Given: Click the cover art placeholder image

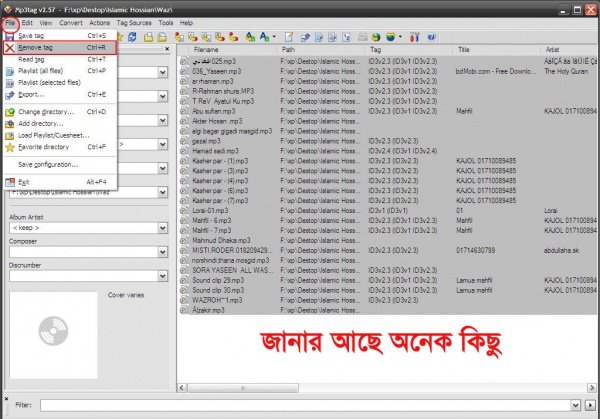Looking at the screenshot, I should coord(53,335).
